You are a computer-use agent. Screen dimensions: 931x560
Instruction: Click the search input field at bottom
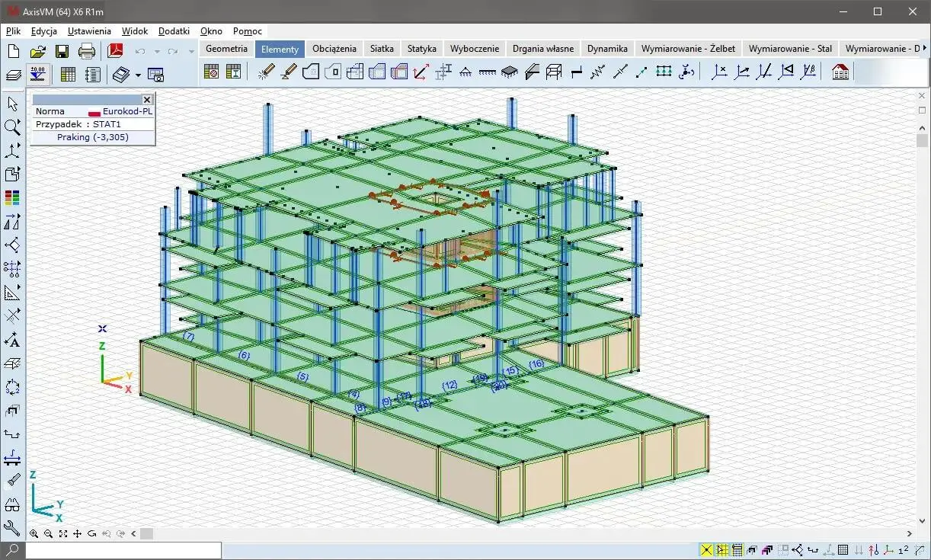(x=123, y=549)
